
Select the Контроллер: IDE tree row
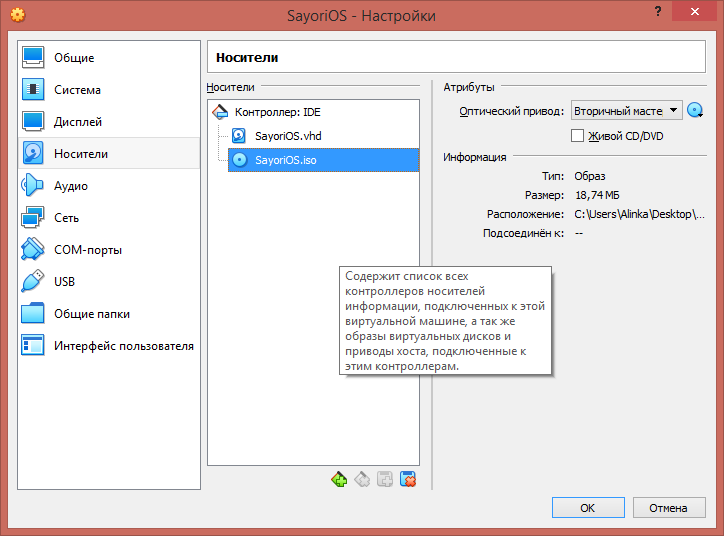(314, 112)
